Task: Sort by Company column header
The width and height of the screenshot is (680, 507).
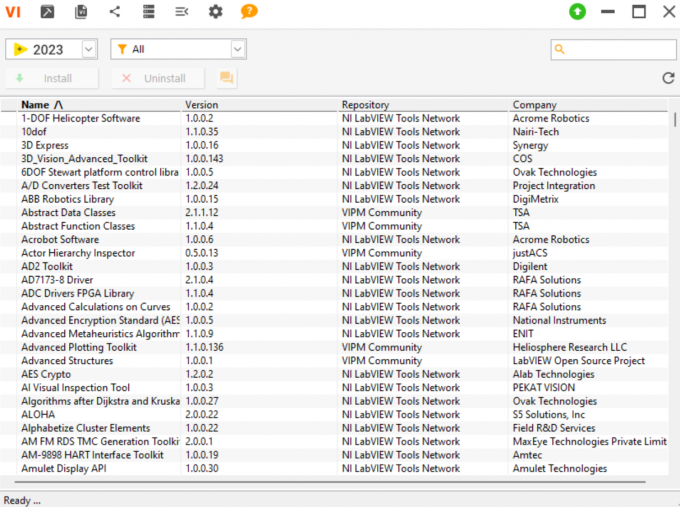Action: pos(588,105)
